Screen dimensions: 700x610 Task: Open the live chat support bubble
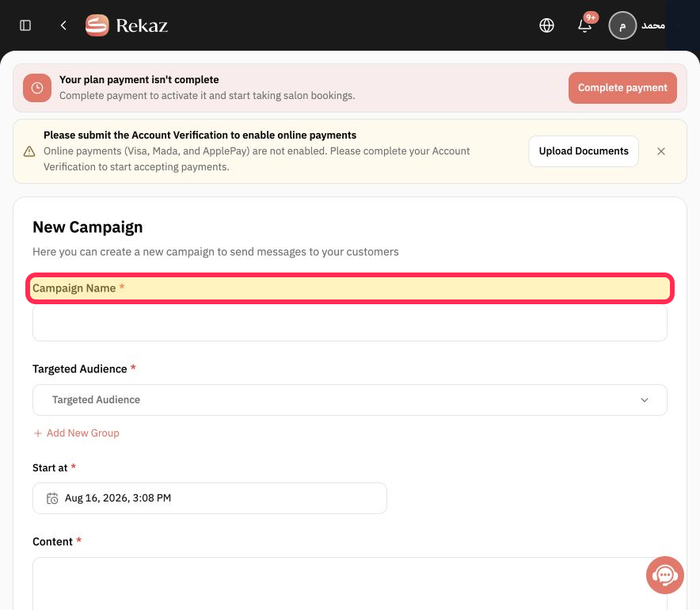664,574
